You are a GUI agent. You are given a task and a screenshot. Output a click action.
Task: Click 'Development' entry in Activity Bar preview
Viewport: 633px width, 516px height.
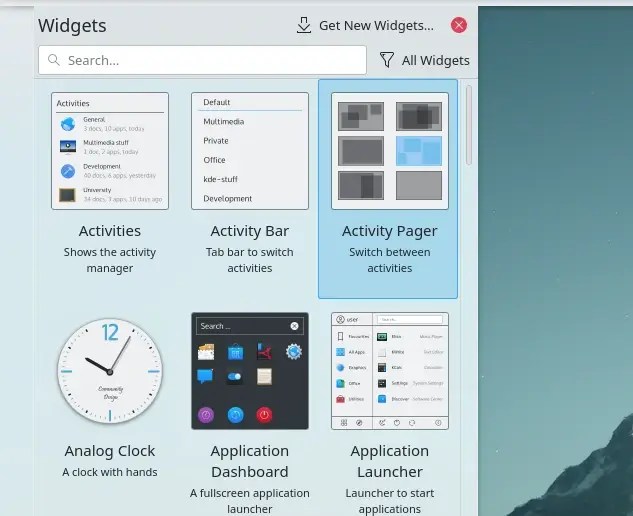(x=228, y=199)
